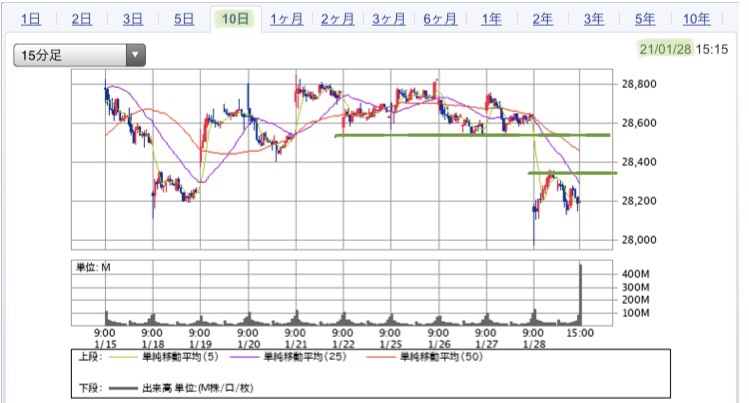This screenshot has width=749, height=403.
Task: Click the 9:00 1/19 time axis label
Action: (x=200, y=338)
